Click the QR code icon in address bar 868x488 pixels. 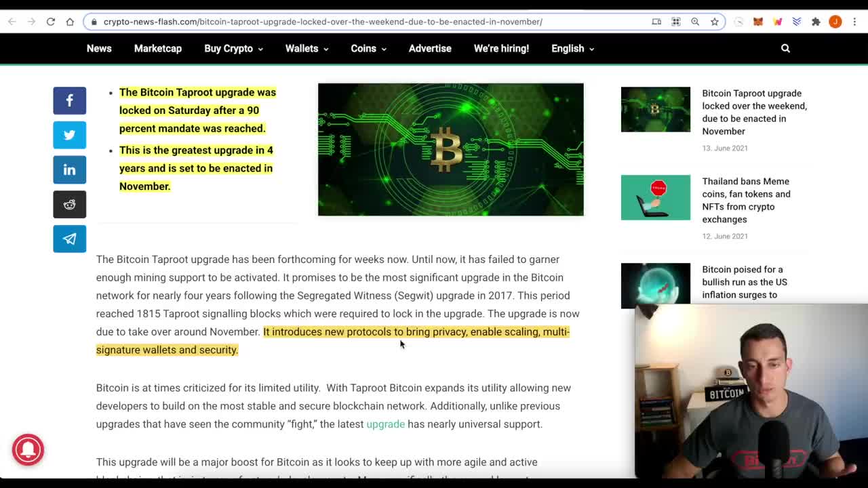[x=676, y=22]
